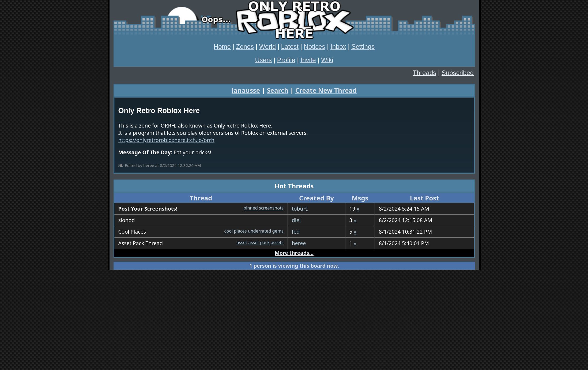This screenshot has height=370, width=588.
Task: Select the cool places tag
Action: [235, 231]
